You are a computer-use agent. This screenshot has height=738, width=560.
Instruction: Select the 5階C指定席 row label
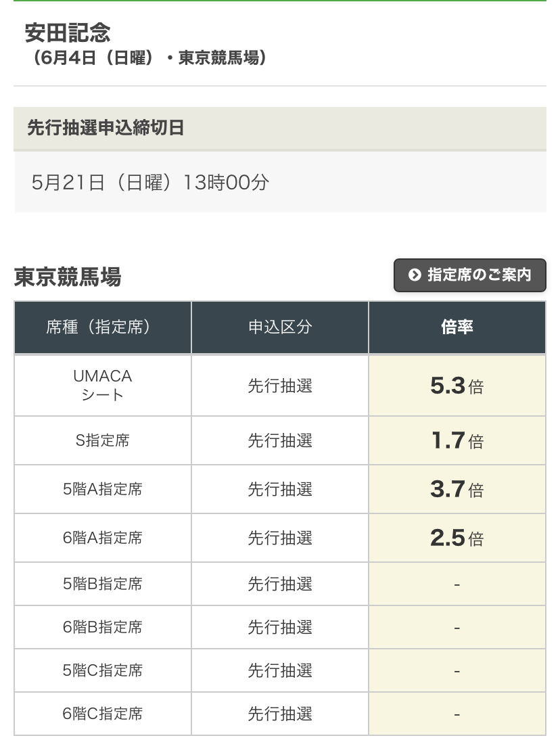coord(103,671)
